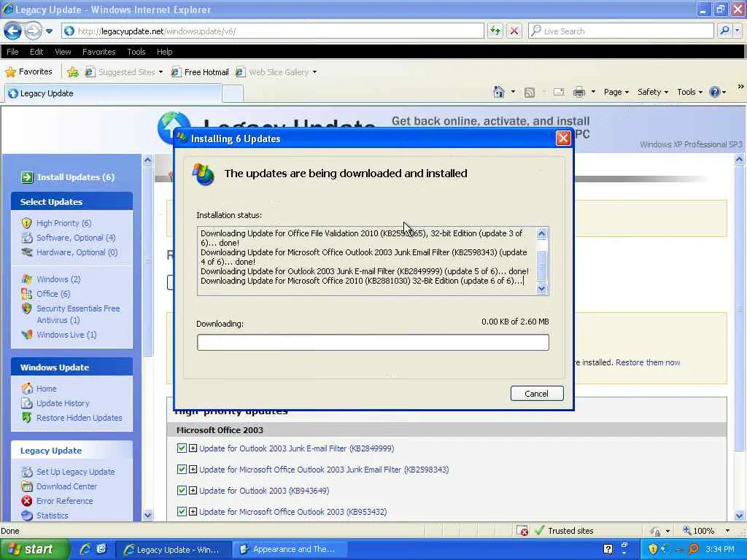Expand details for KB2849999 update
The height and width of the screenshot is (560, 747).
coord(193,448)
